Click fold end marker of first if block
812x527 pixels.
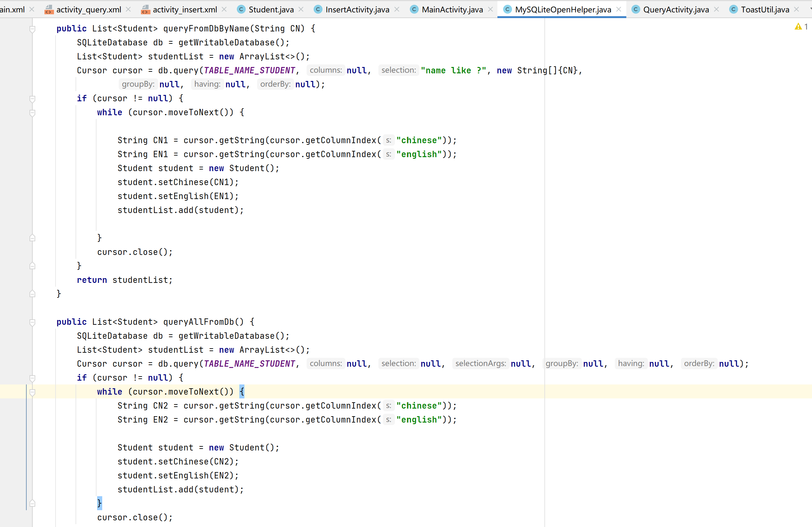click(x=32, y=266)
